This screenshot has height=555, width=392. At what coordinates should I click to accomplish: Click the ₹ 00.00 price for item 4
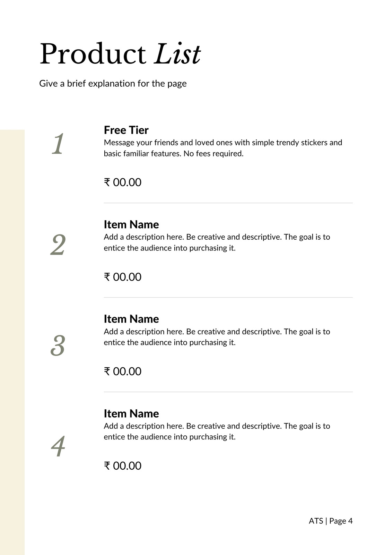point(123,466)
